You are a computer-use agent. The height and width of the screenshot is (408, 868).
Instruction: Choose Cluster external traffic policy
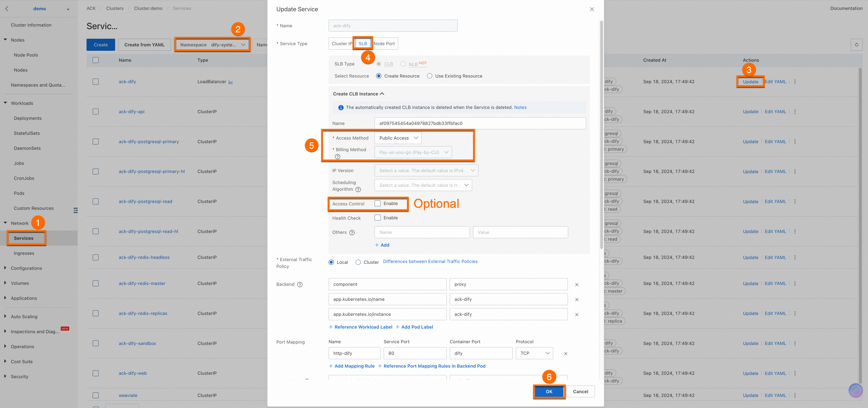pyautogui.click(x=358, y=262)
